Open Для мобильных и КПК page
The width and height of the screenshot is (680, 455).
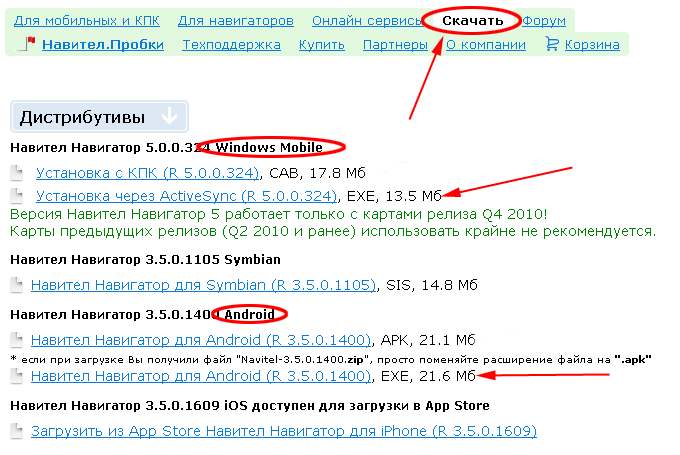tap(86, 20)
